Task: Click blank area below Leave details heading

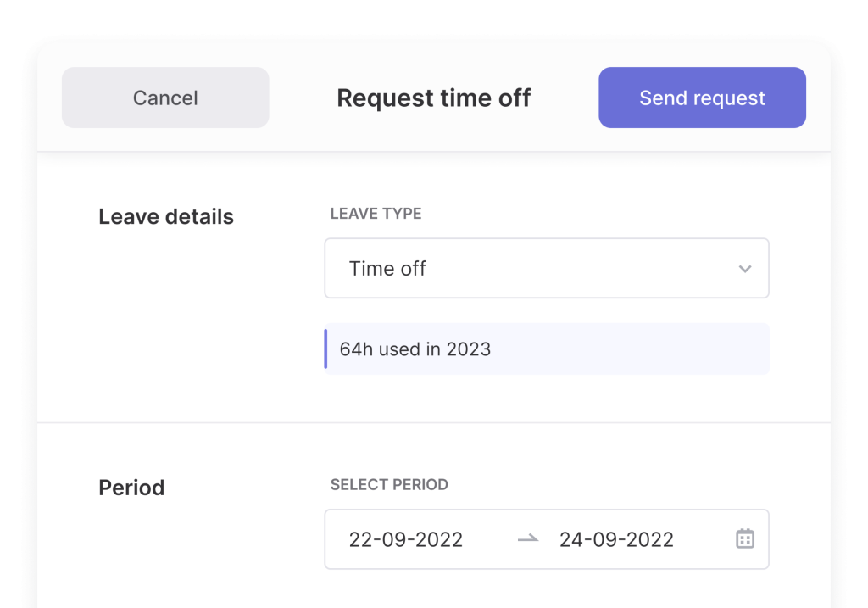Action: 166,322
